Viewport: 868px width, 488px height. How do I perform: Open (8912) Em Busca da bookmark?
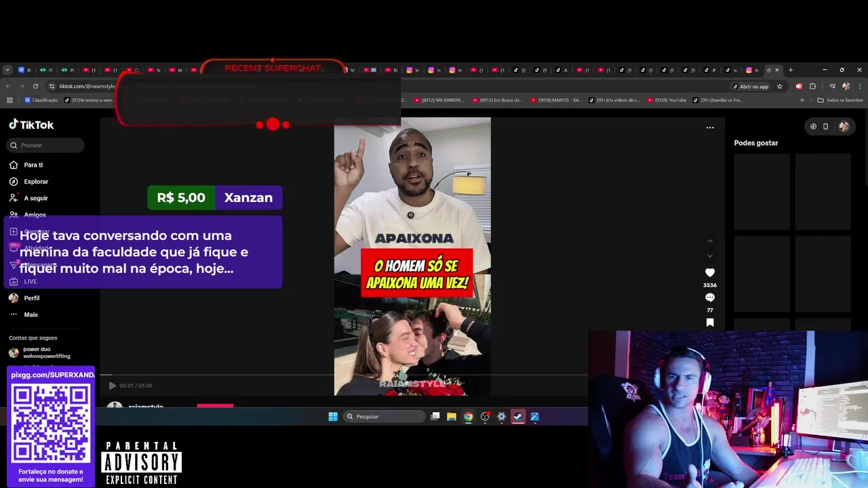click(497, 100)
